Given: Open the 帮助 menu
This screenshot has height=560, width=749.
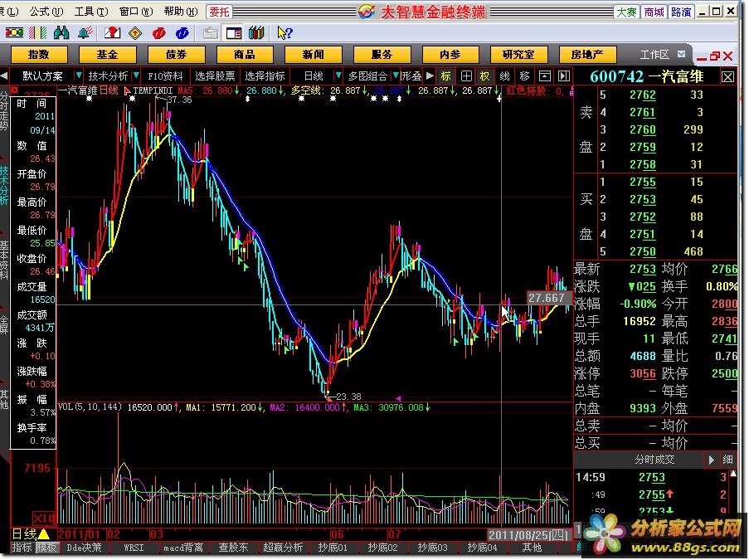Looking at the screenshot, I should coord(181,12).
